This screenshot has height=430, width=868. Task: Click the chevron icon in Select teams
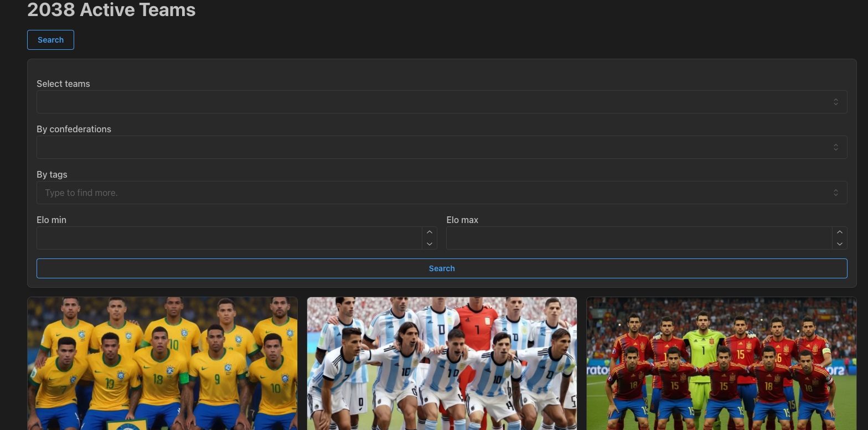pyautogui.click(x=836, y=102)
